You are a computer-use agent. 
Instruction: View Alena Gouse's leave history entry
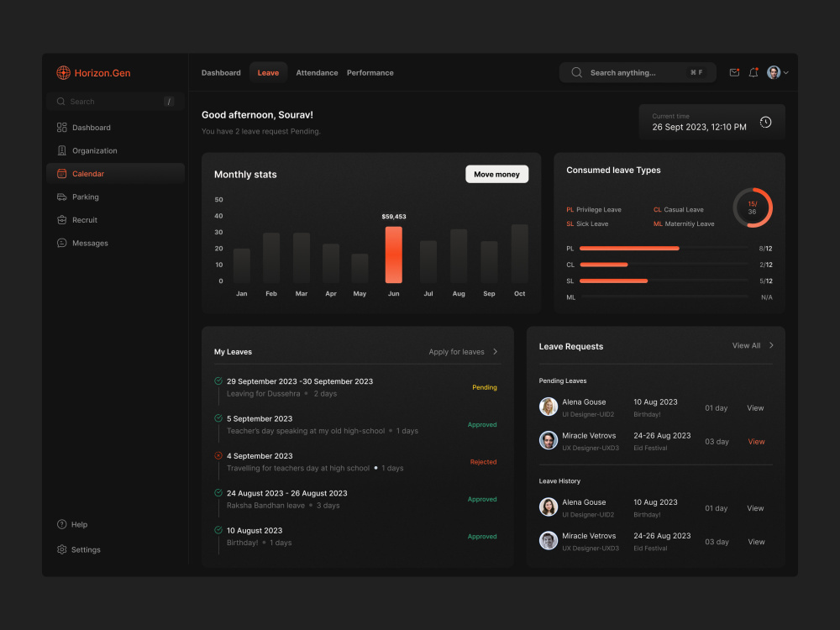click(x=755, y=508)
